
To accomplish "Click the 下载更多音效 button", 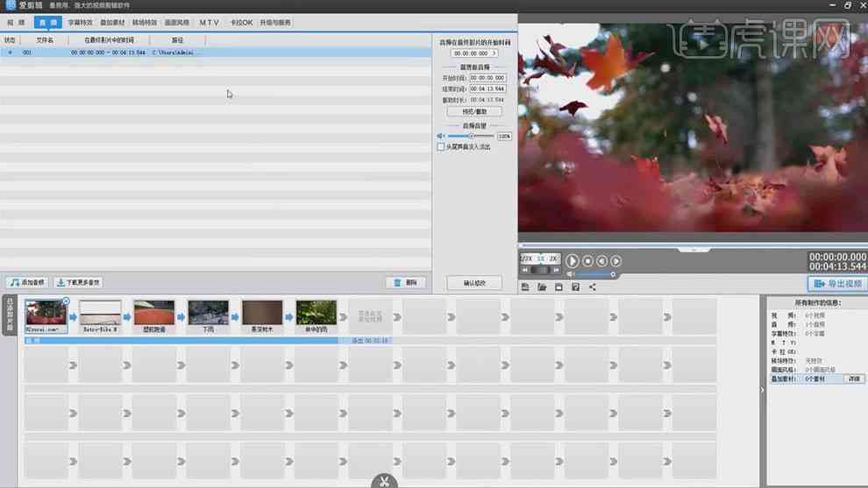I will [x=78, y=283].
